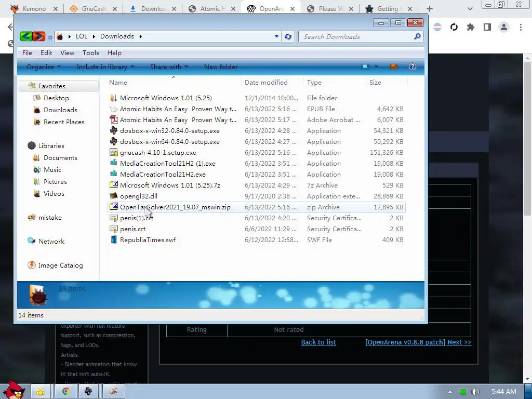Click the search magnifier icon
Screen dimensions: 532x399
(417, 36)
